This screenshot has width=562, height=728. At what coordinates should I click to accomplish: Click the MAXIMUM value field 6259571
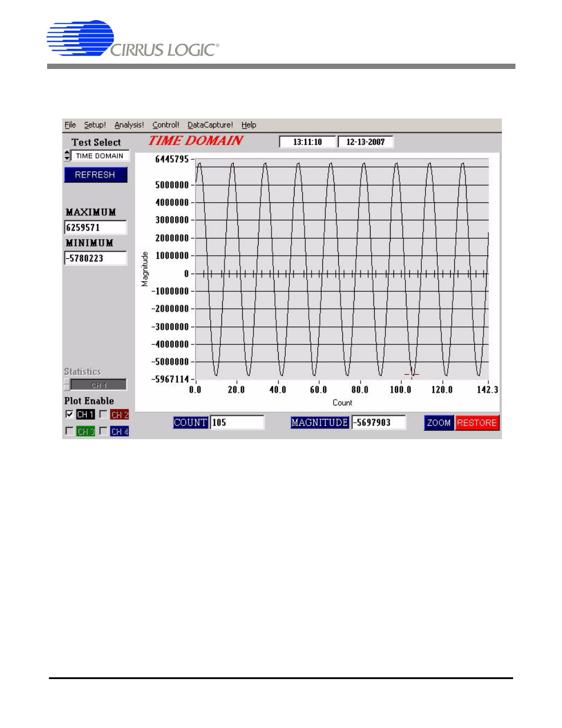tap(95, 228)
